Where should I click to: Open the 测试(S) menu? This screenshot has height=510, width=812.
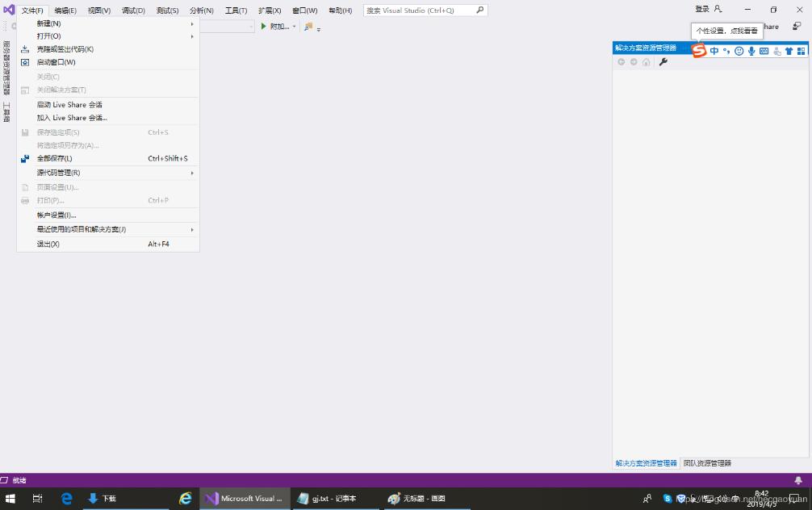tap(167, 10)
